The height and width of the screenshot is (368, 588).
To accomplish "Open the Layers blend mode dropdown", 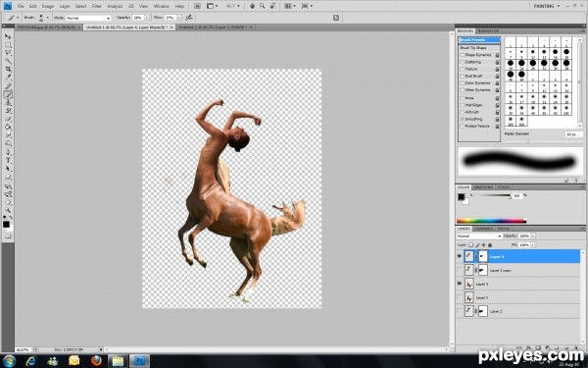I will pyautogui.click(x=479, y=237).
